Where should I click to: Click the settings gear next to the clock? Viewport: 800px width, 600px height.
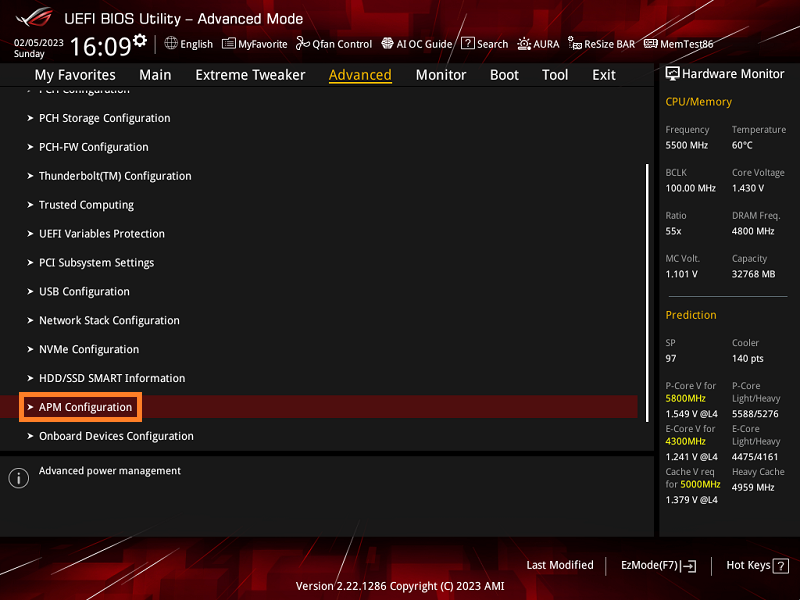pos(140,40)
